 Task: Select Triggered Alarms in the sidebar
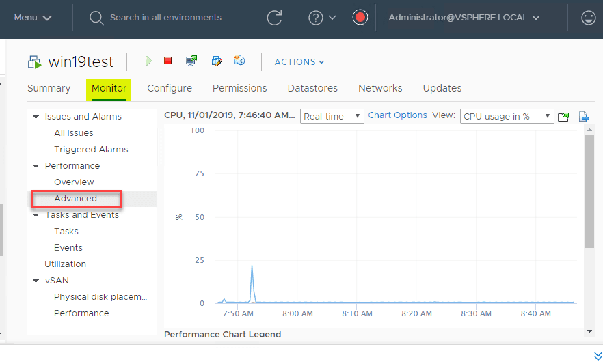pyautogui.click(x=91, y=150)
